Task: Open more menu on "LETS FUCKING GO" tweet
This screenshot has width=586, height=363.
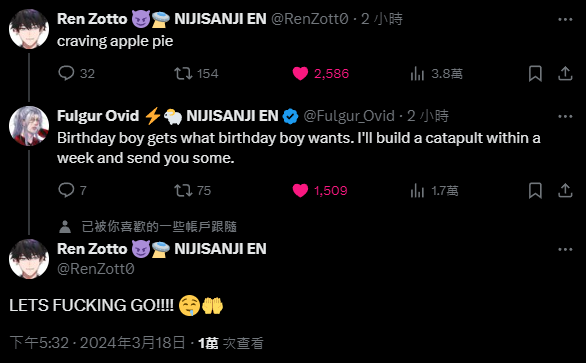Action: pos(565,249)
